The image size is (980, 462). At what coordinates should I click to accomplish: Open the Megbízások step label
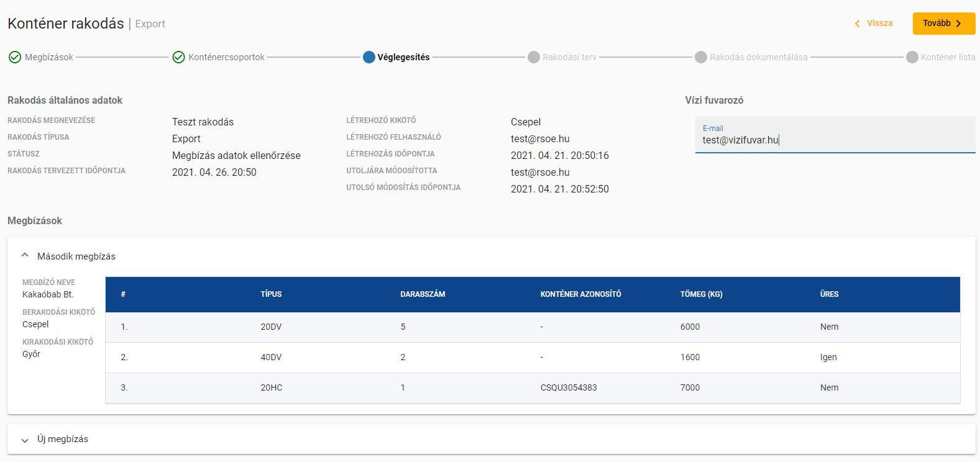[49, 57]
